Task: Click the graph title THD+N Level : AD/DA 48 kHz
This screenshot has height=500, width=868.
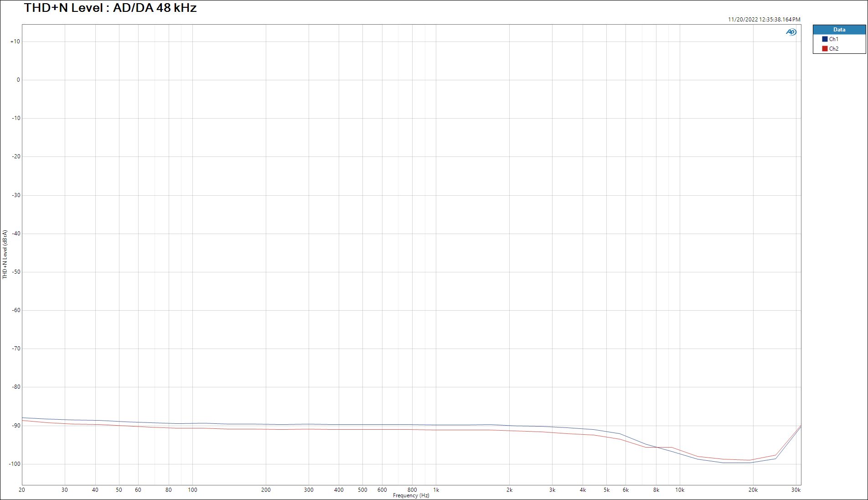Action: (x=110, y=8)
